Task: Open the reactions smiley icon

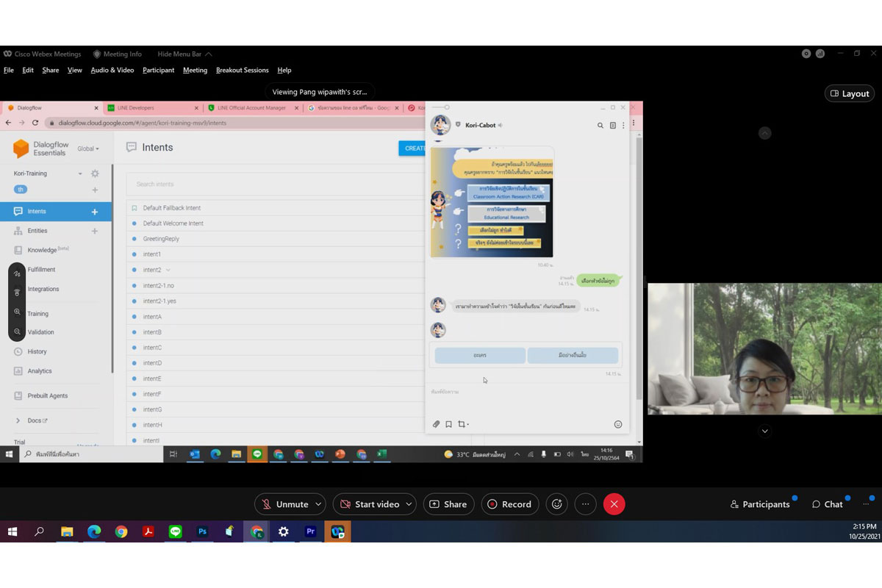Action: pyautogui.click(x=557, y=504)
